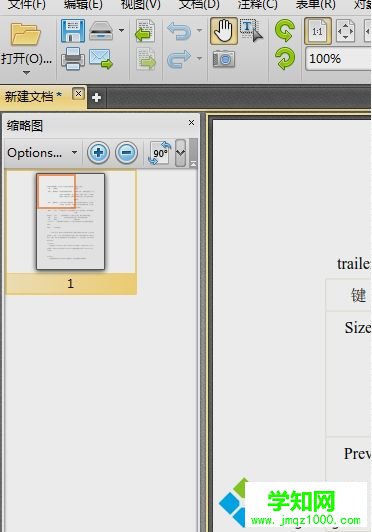
Task: Expand the redo history dropdown
Action: tap(200, 58)
